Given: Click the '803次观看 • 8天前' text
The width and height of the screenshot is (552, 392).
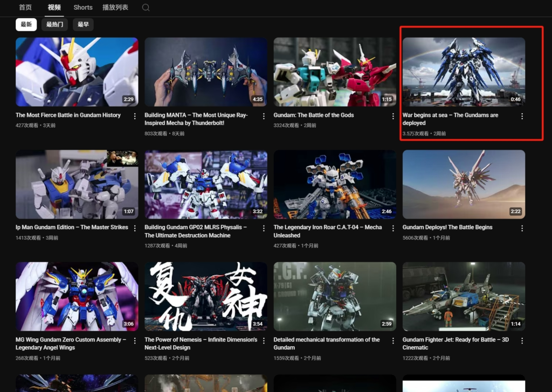Looking at the screenshot, I should [x=164, y=134].
